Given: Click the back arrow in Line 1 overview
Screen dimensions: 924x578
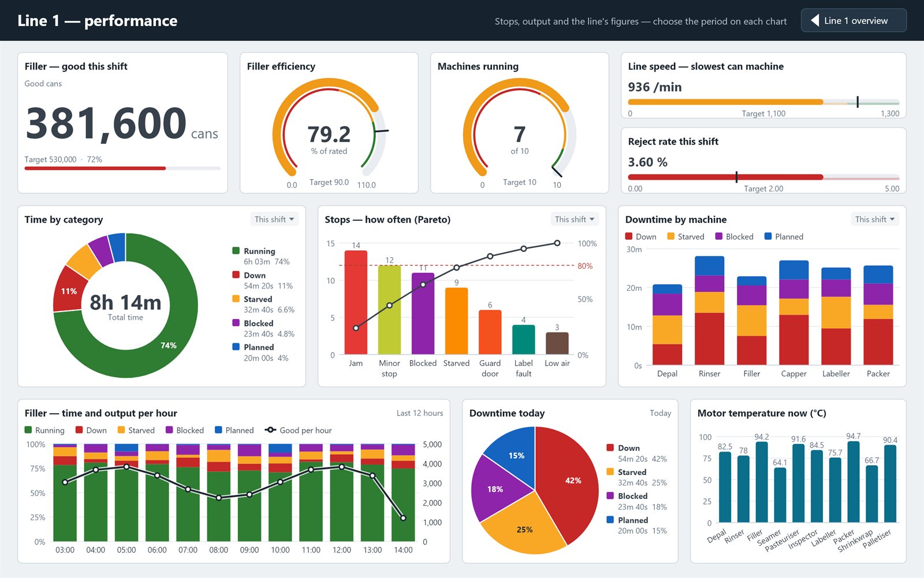Looking at the screenshot, I should point(815,20).
